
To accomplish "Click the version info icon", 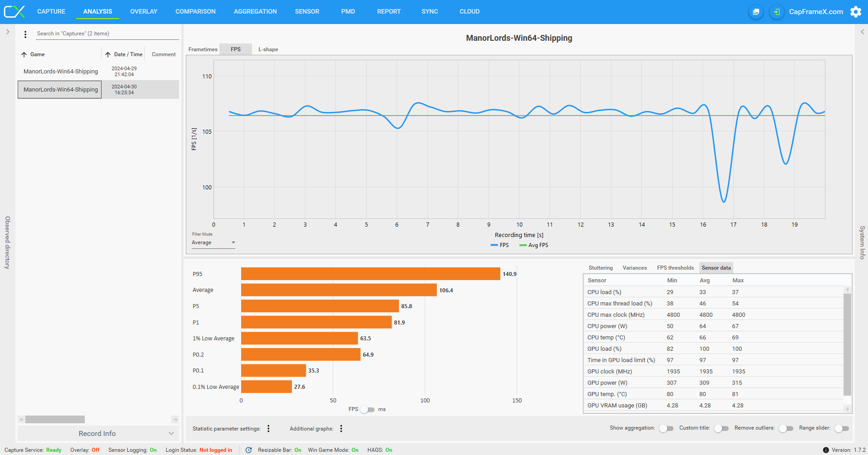I will [826, 450].
